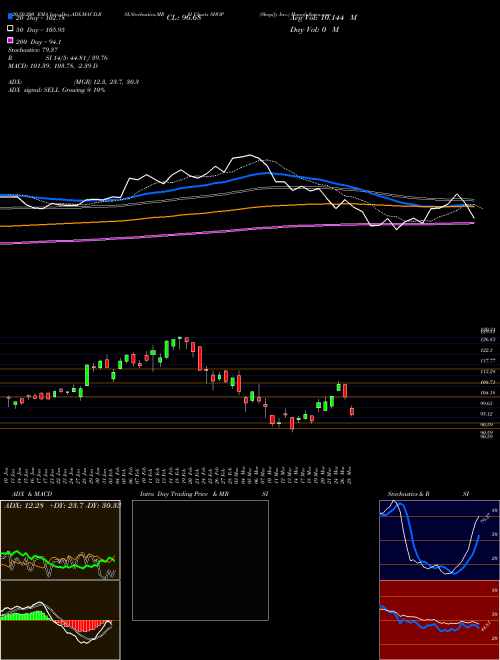Click the ADX 12.28 reading in panel
500x660 pixels.
24,505
